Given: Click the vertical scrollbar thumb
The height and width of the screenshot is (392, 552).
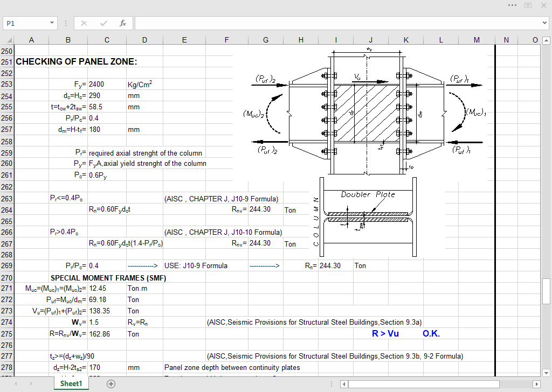Looking at the screenshot, I should pyautogui.click(x=546, y=291).
